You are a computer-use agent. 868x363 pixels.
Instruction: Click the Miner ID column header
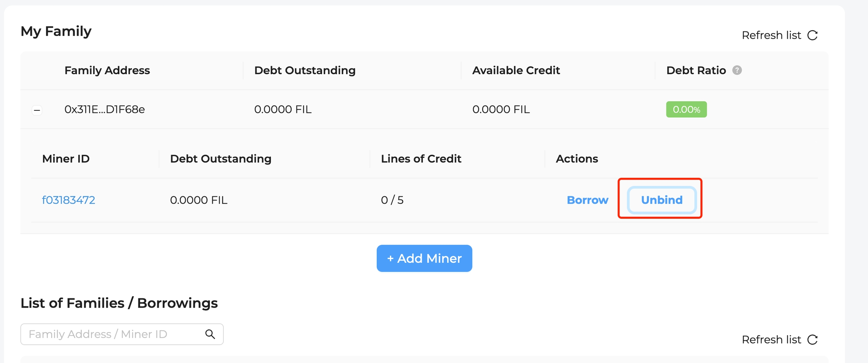(66, 159)
